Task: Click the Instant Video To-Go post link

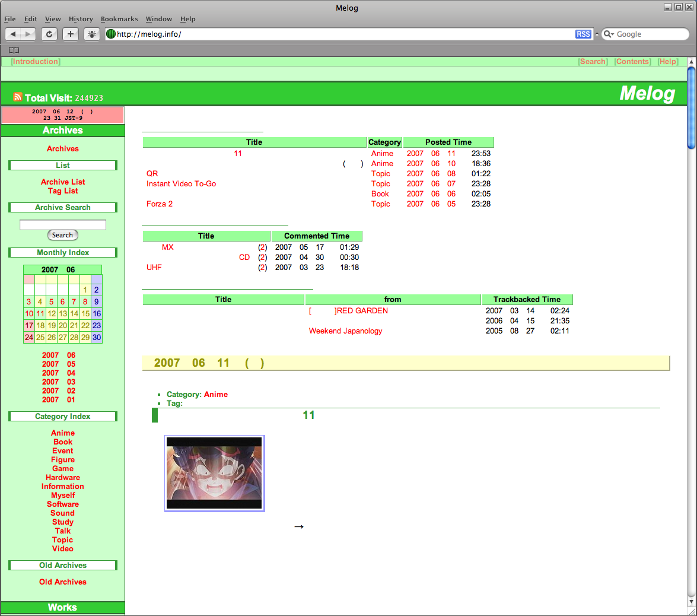Action: [182, 184]
